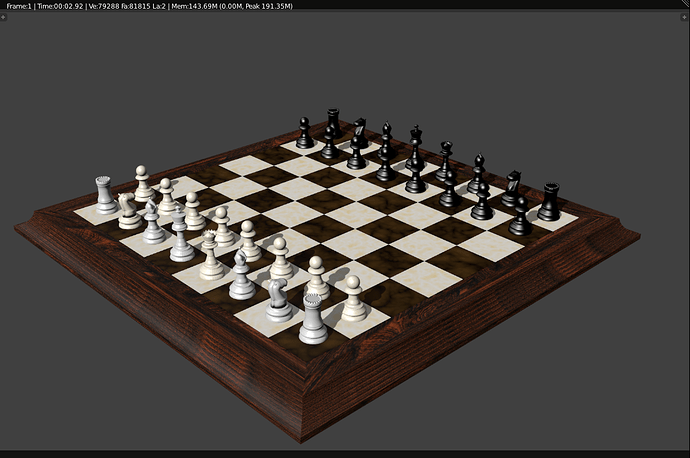Click the 'Mem:143.69M' memory usage text

pyautogui.click(x=194, y=6)
